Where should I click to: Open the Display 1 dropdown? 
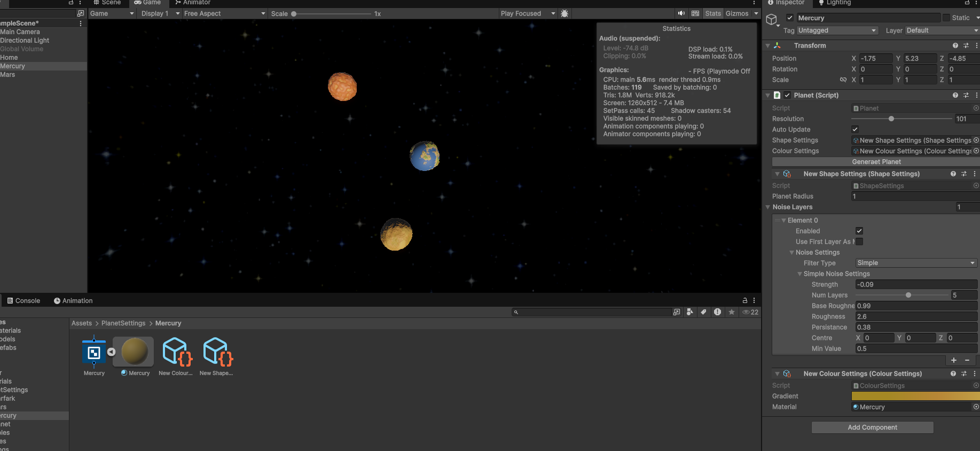pyautogui.click(x=160, y=13)
